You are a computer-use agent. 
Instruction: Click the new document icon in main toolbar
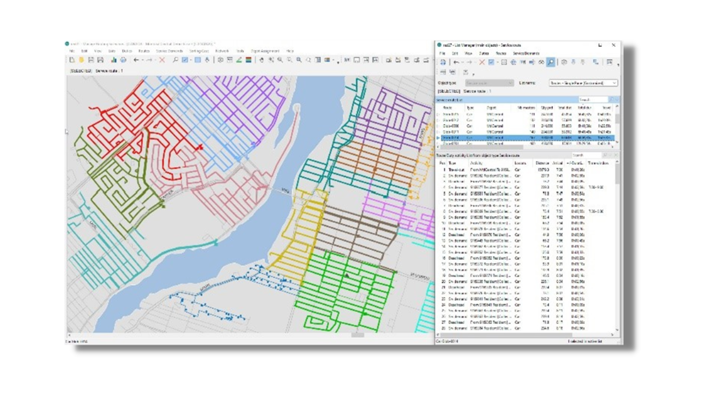(72, 60)
